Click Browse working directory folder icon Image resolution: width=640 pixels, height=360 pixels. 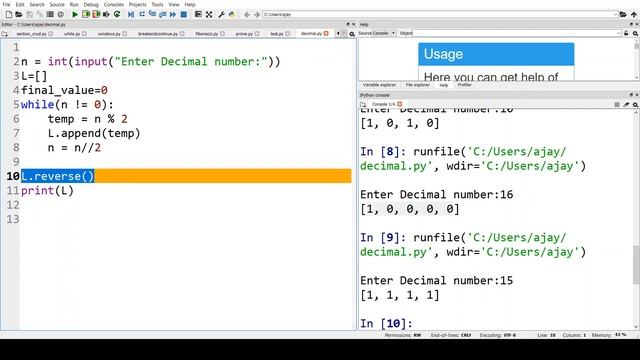pyautogui.click(x=623, y=14)
